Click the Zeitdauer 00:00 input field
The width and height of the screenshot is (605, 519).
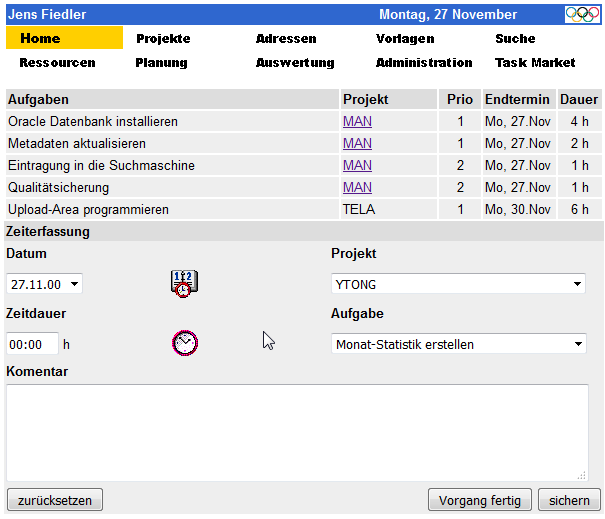32,344
